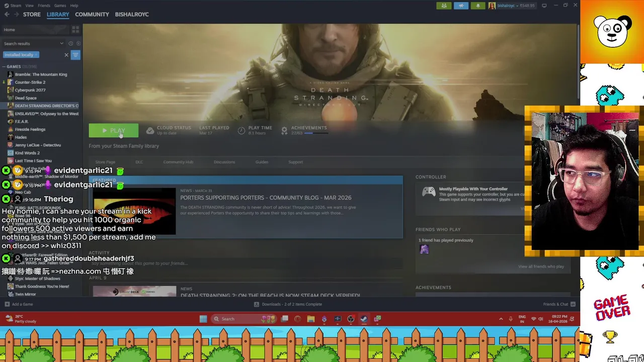Screen dimensions: 644x362
Task: Select Bramble: The Mountain King
Action: pyautogui.click(x=41, y=74)
